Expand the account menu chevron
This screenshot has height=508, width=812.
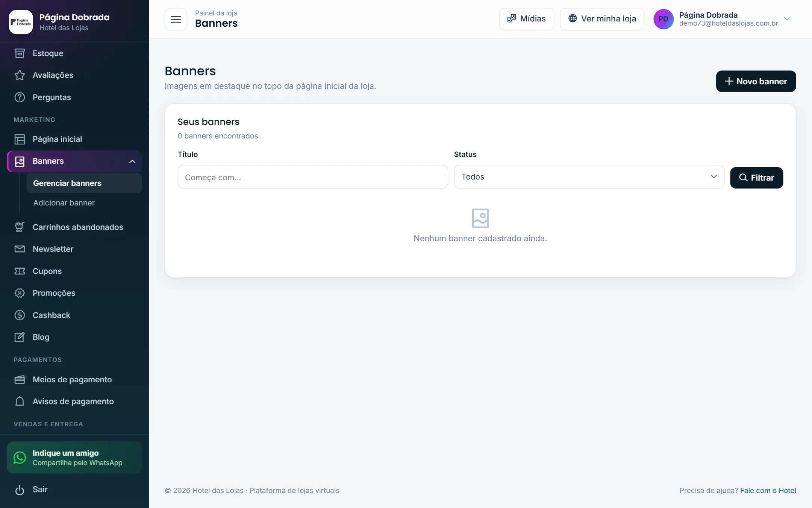[x=787, y=19]
